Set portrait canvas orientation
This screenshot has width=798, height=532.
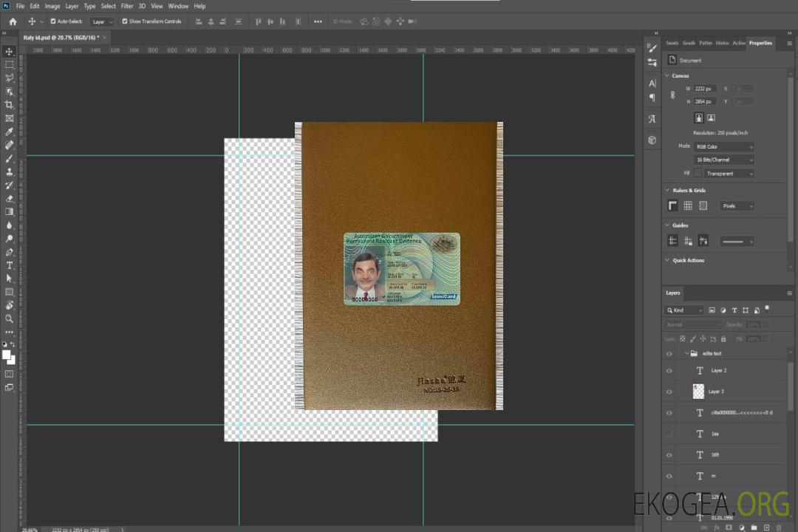699,117
